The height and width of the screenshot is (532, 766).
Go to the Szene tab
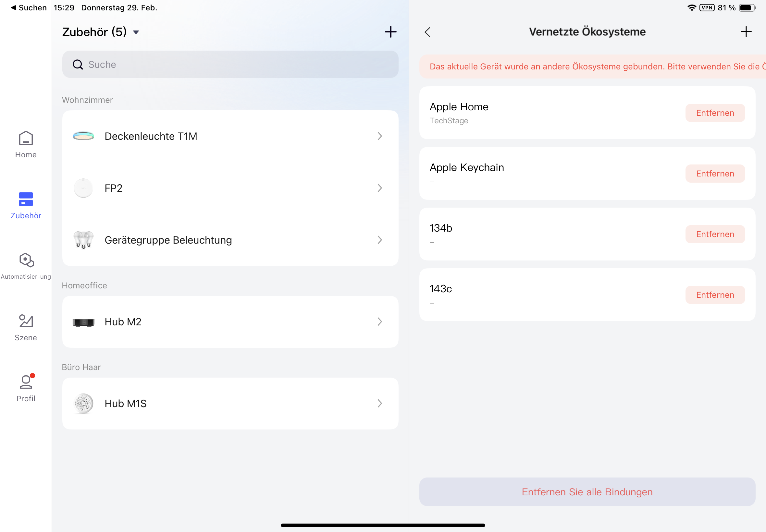[x=26, y=327]
